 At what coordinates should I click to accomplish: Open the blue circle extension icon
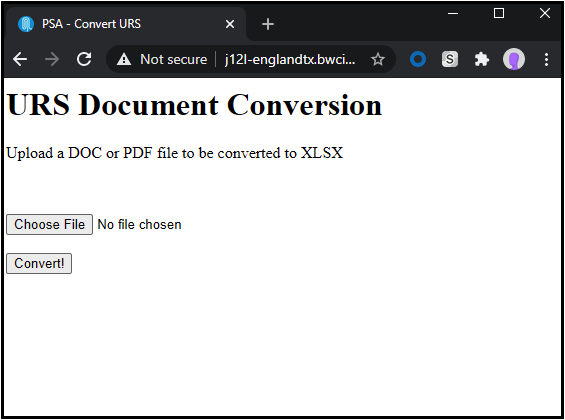(x=418, y=59)
